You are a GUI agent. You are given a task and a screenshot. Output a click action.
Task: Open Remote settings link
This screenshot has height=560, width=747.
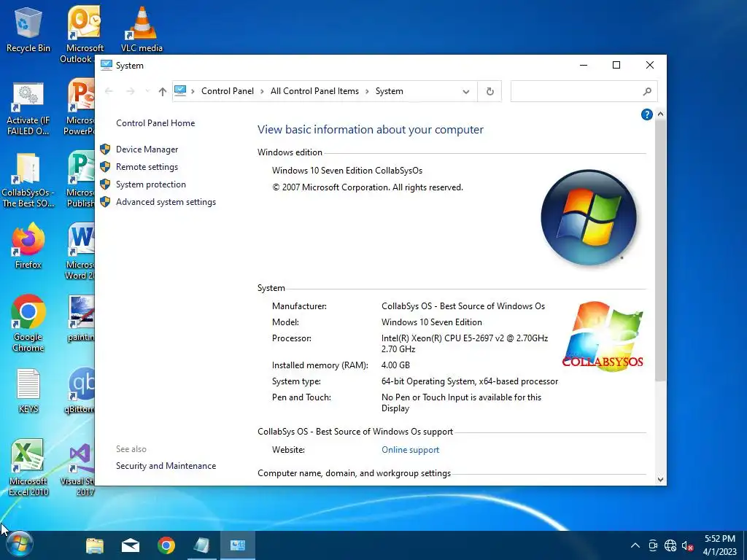[147, 167]
